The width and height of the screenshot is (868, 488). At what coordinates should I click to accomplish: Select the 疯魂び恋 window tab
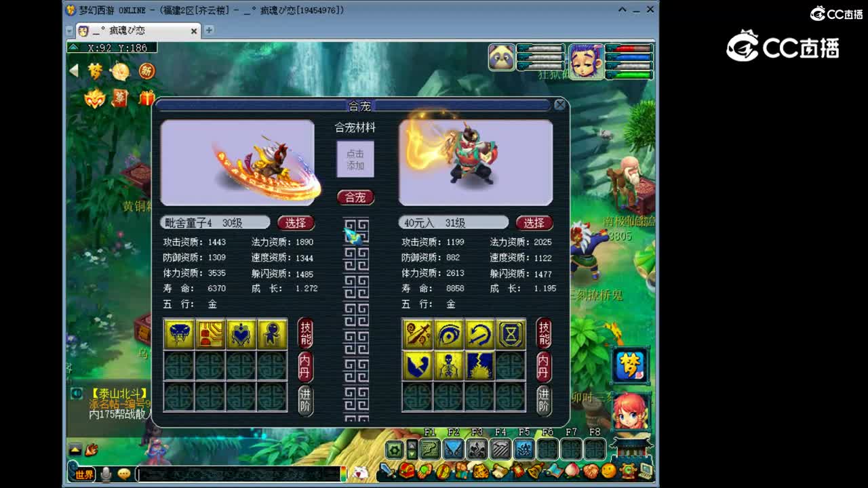138,30
